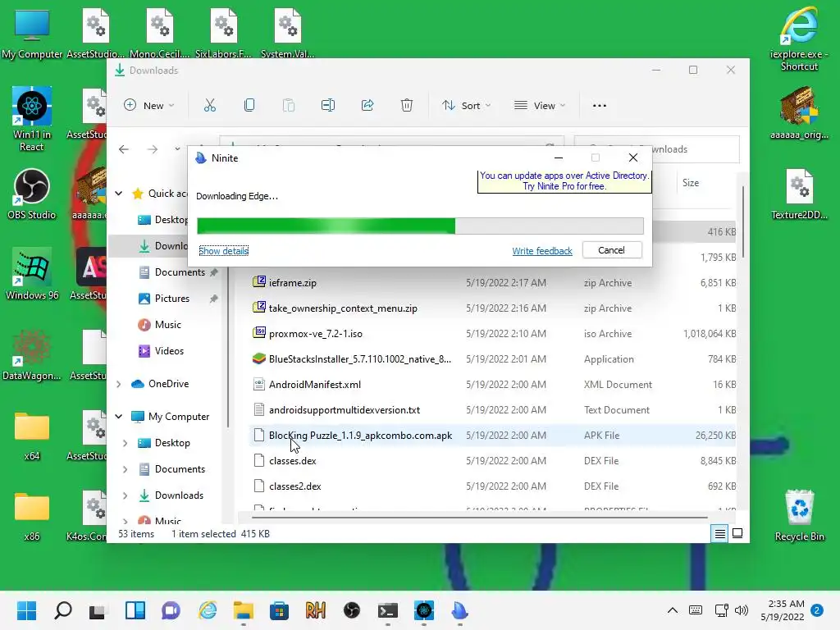Open the View dropdown menu
This screenshot has width=840, height=630.
coord(540,106)
